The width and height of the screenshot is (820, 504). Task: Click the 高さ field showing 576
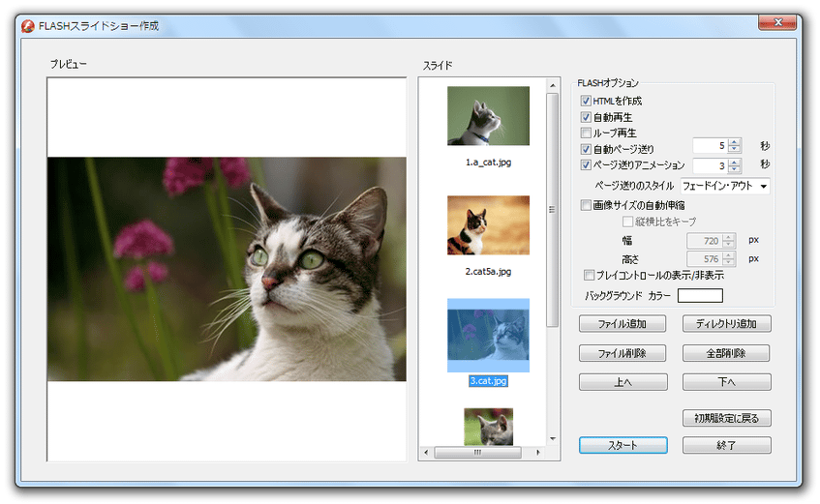pos(705,259)
